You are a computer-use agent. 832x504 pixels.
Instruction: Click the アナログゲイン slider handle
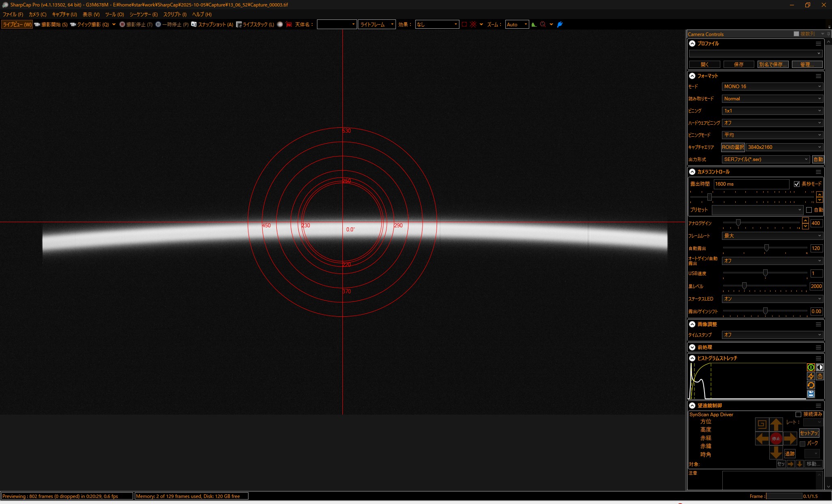pyautogui.click(x=738, y=223)
